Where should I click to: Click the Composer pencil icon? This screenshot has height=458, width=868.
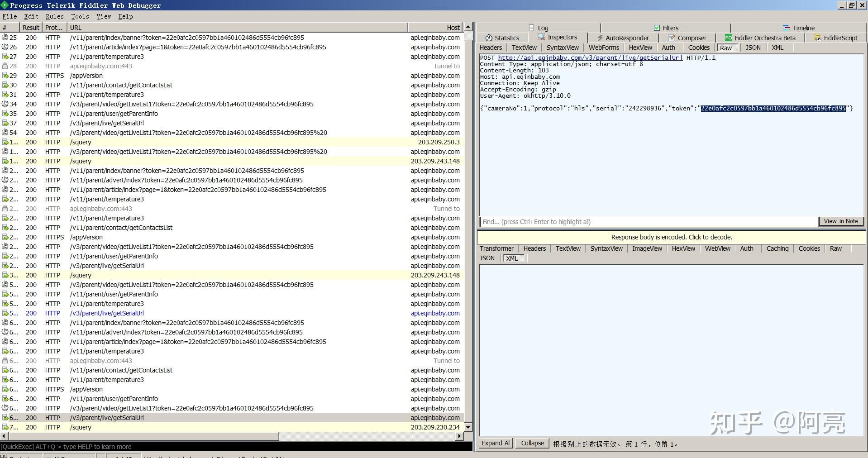(672, 38)
